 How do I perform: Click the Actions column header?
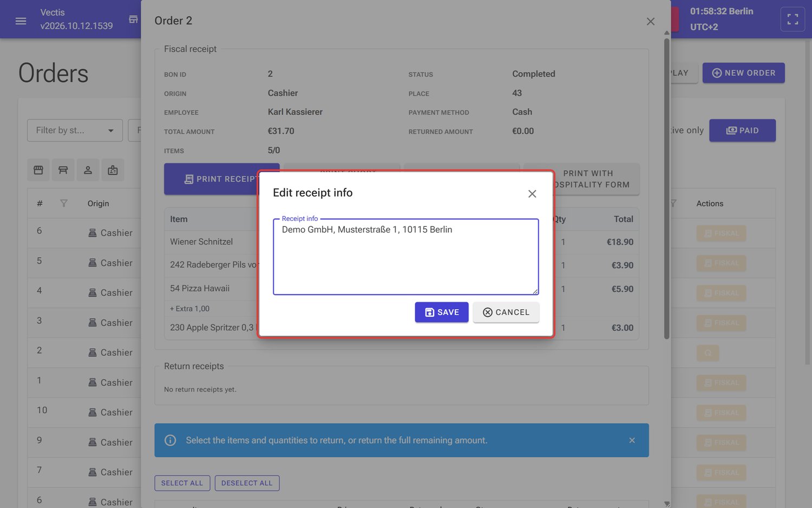pos(710,204)
